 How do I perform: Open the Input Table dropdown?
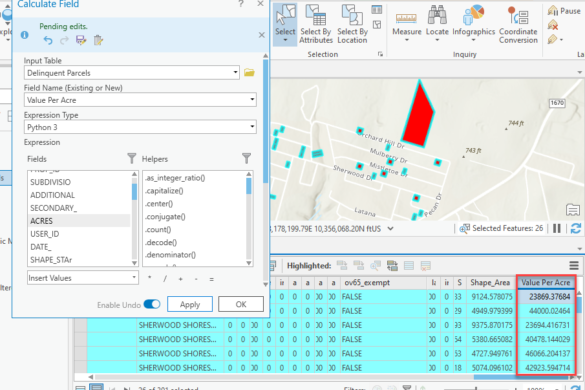point(235,72)
